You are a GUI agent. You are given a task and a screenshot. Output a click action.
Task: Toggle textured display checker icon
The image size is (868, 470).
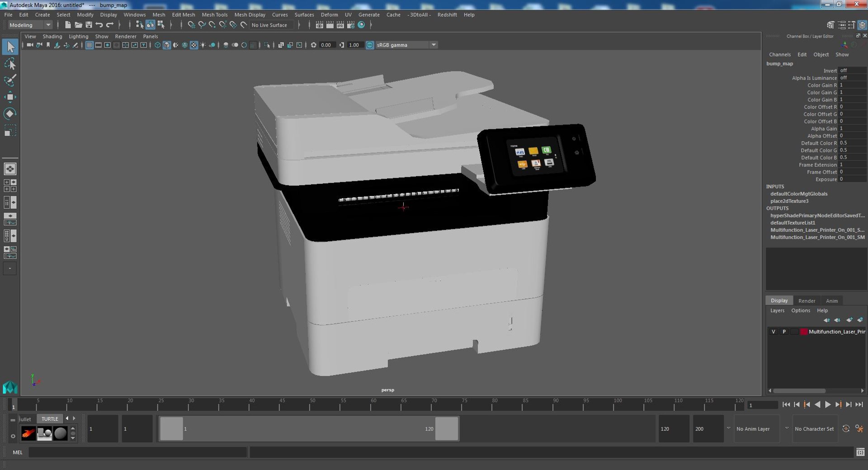click(194, 45)
